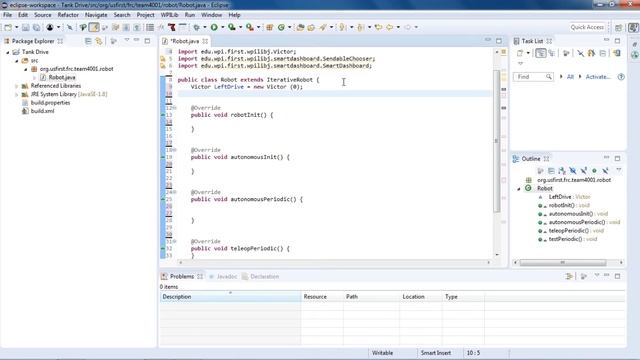This screenshot has width=640, height=360.
Task: Toggle Hide Fields in Outline toolbar
Action: click(573, 171)
